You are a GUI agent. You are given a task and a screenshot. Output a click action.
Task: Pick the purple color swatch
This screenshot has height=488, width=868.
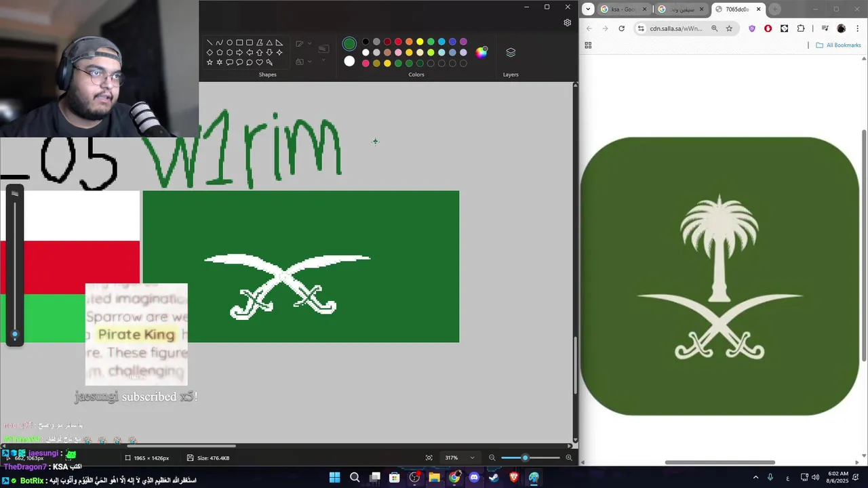[x=463, y=42]
